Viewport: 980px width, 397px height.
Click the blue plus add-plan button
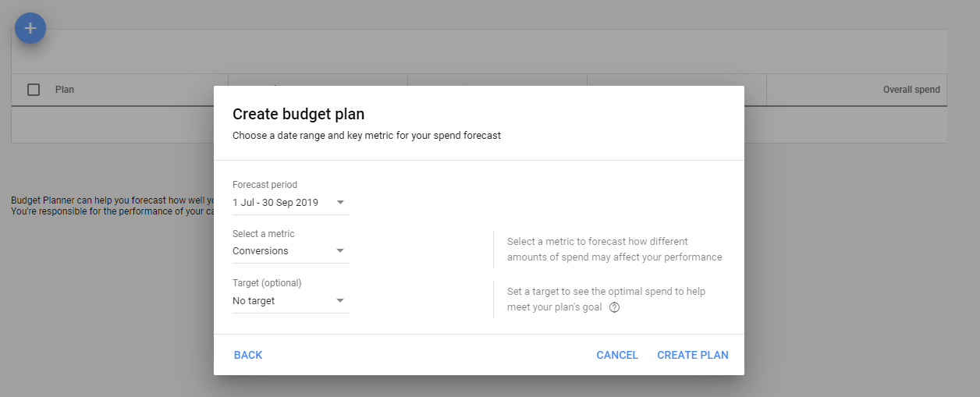30,28
